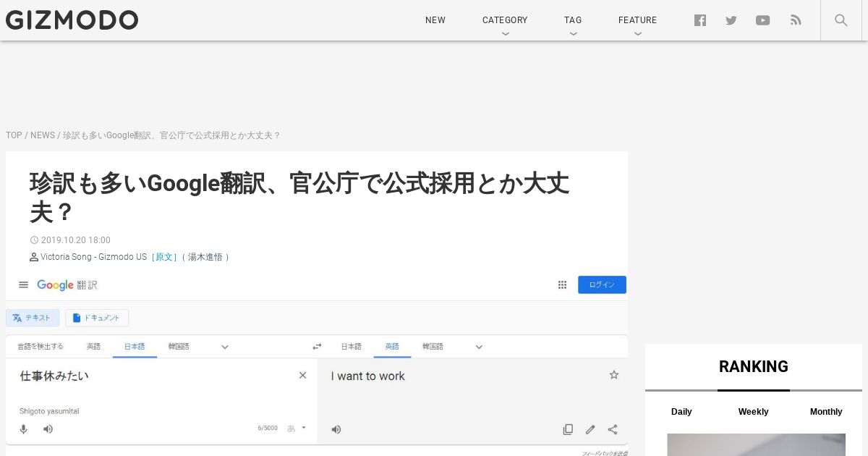Open the Gizmodo Facebook page icon
This screenshot has width=868, height=456.
click(x=700, y=20)
